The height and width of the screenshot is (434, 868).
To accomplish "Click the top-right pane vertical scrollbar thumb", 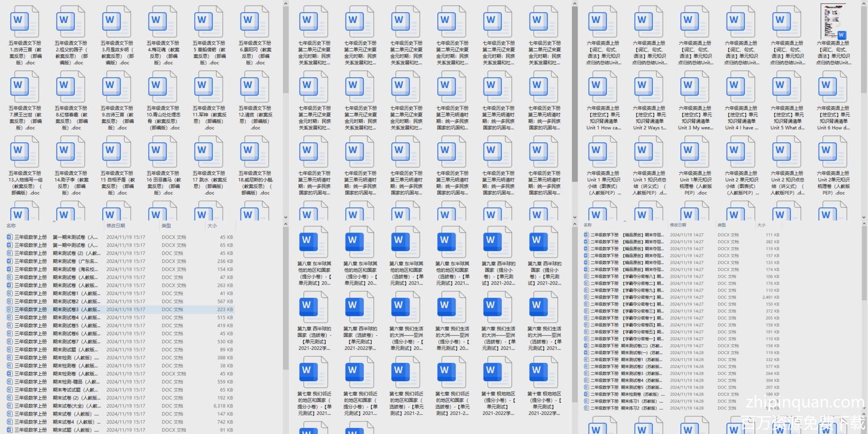I will [864, 48].
